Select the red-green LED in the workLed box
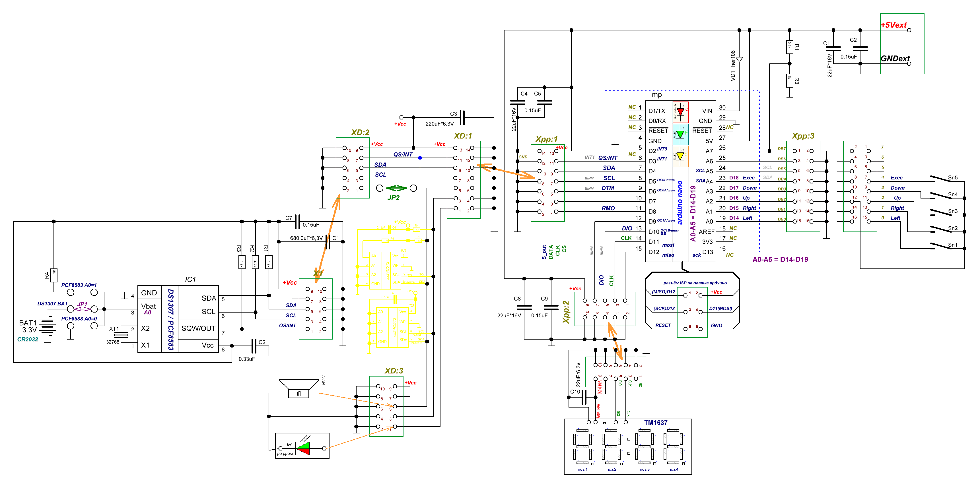This screenshot has height=488, width=980. [303, 448]
